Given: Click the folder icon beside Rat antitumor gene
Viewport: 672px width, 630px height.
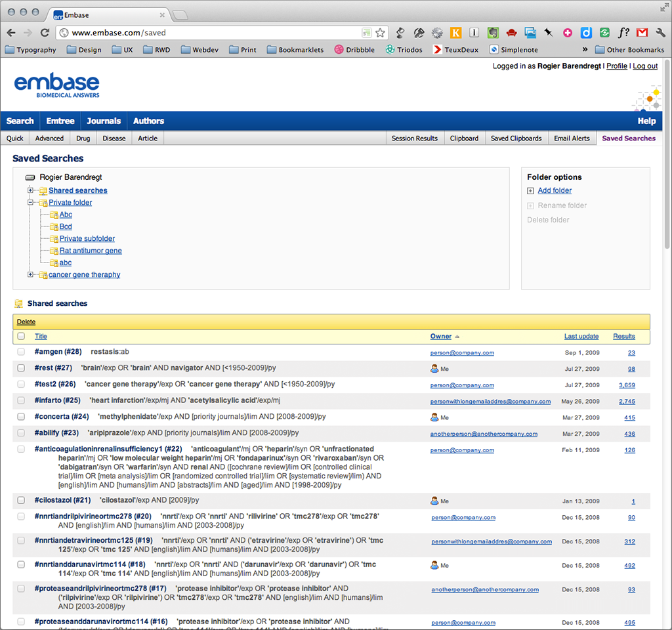Looking at the screenshot, I should click(54, 251).
